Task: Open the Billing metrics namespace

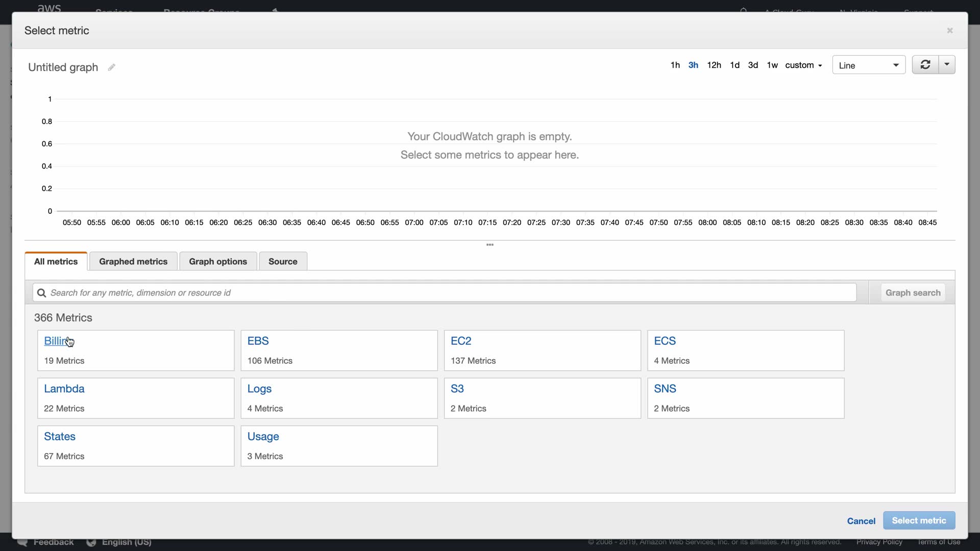Action: tap(56, 341)
